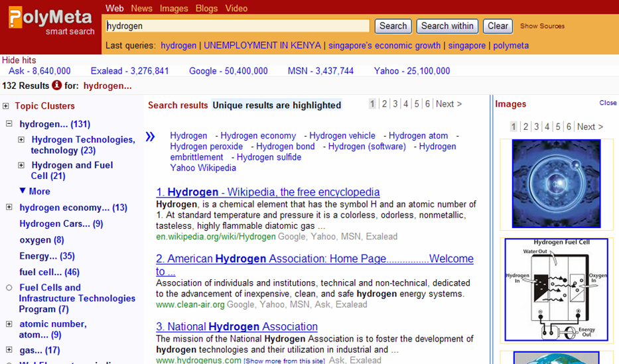
Task: Select Fuel Cells and Infrastructure Technologies radio
Action: point(9,288)
